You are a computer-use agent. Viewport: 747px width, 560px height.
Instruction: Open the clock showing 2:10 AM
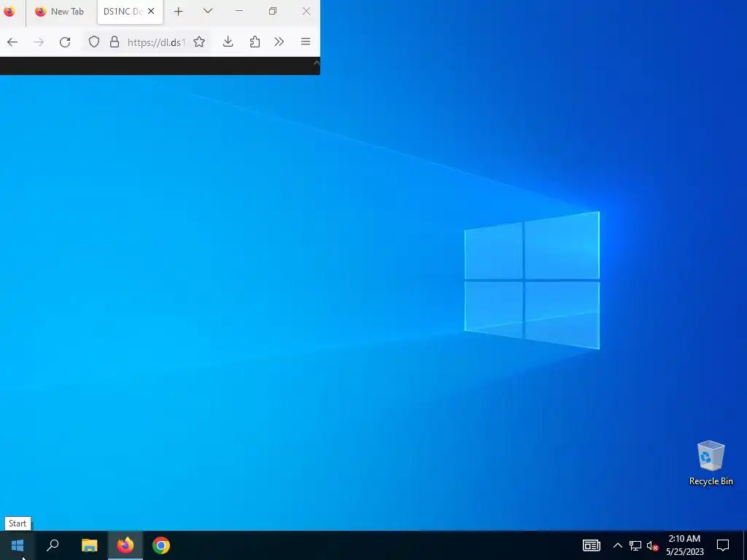click(x=684, y=545)
